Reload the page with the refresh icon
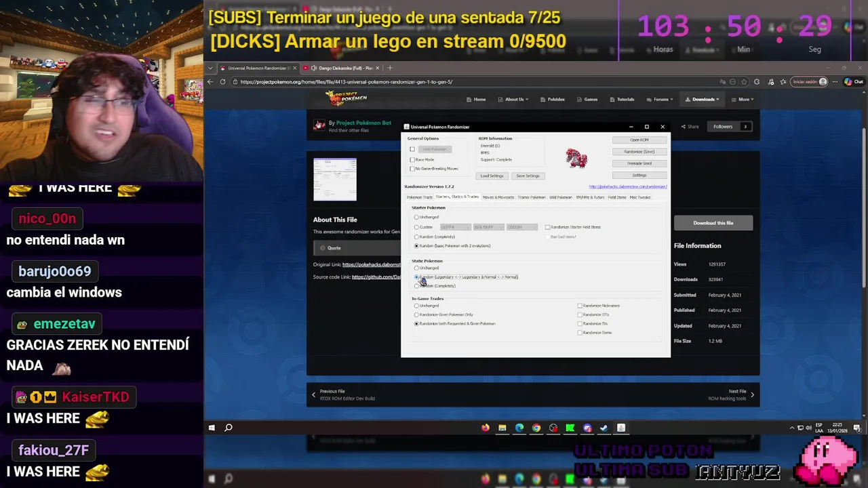Viewport: 868px width, 488px height. (222, 82)
